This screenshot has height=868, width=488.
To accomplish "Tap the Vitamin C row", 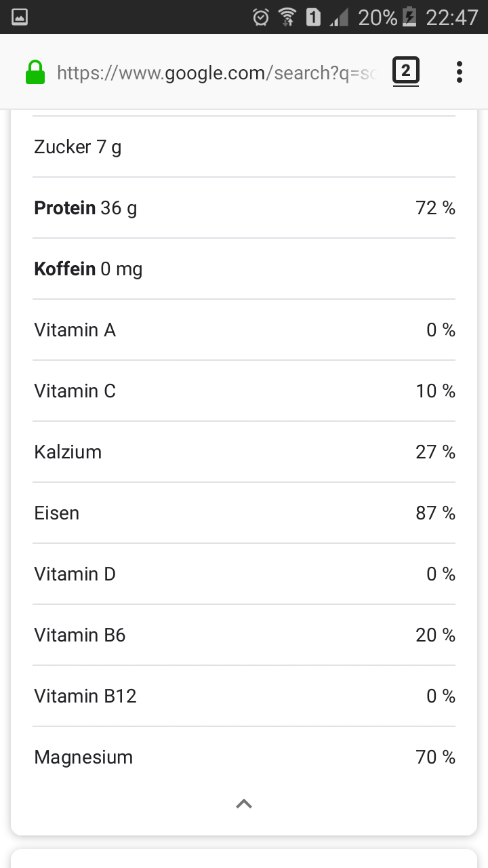I will click(244, 391).
